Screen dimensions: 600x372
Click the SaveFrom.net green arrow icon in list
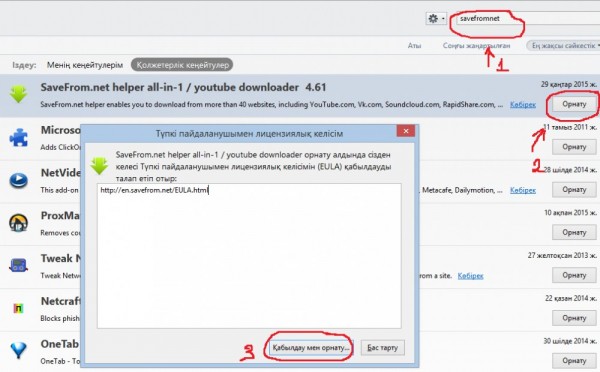(x=18, y=94)
